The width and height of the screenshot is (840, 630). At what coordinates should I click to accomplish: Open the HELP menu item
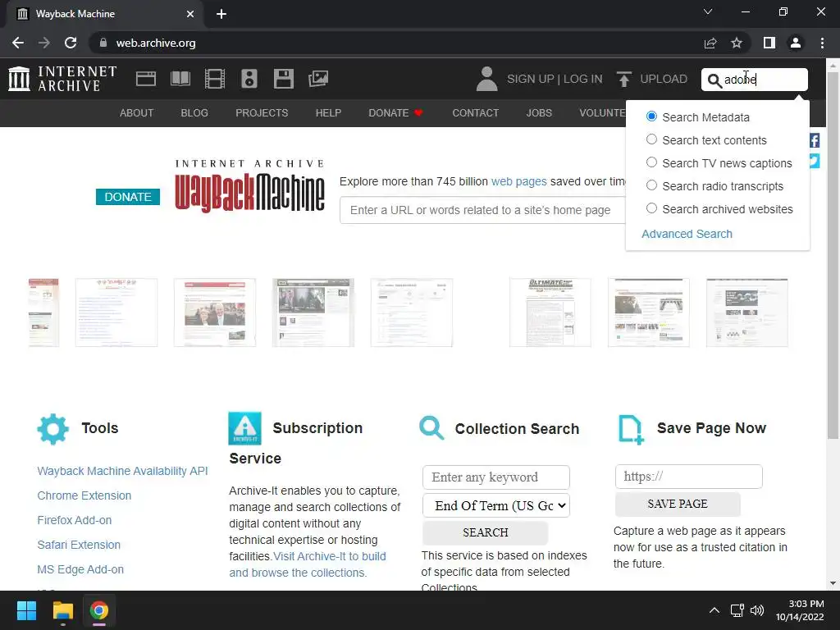[x=328, y=113]
